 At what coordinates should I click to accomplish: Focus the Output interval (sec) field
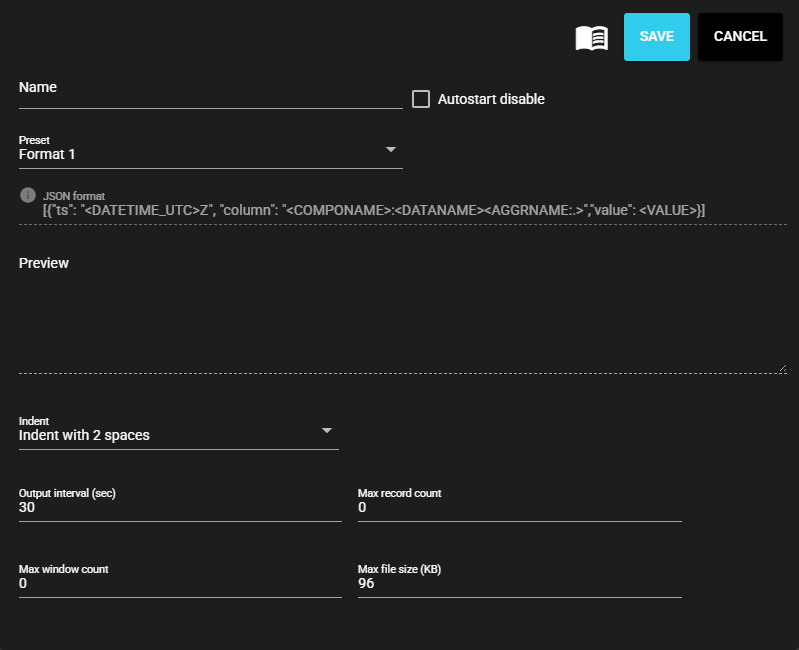pyautogui.click(x=180, y=508)
